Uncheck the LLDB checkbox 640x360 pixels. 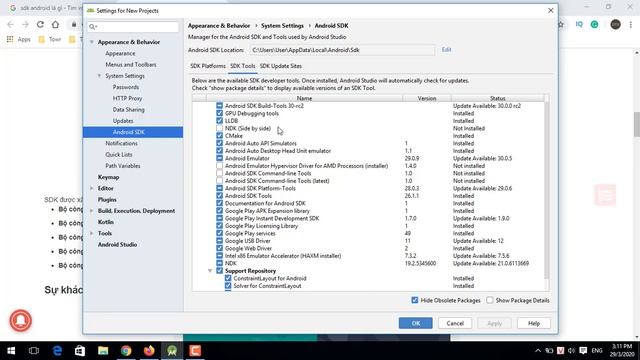220,121
